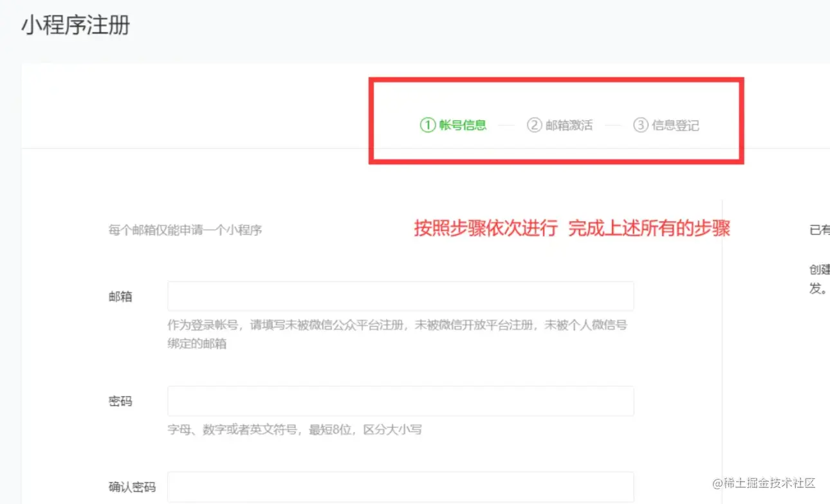The height and width of the screenshot is (504, 830).
Task: Select step 1 帐号信息
Action: pos(454,125)
